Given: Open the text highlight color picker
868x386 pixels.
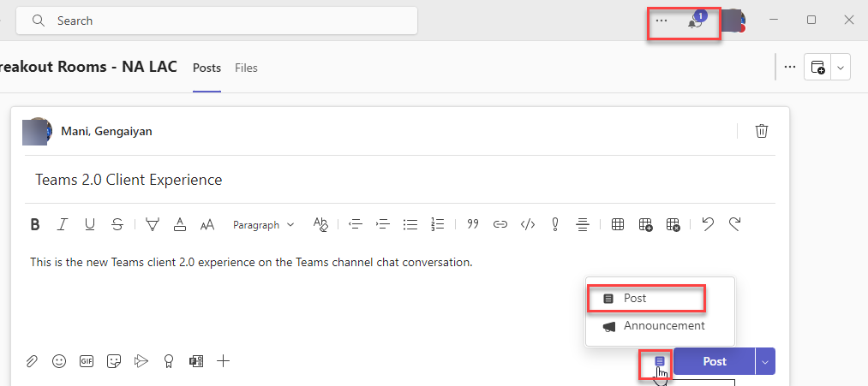Looking at the screenshot, I should coord(153,224).
